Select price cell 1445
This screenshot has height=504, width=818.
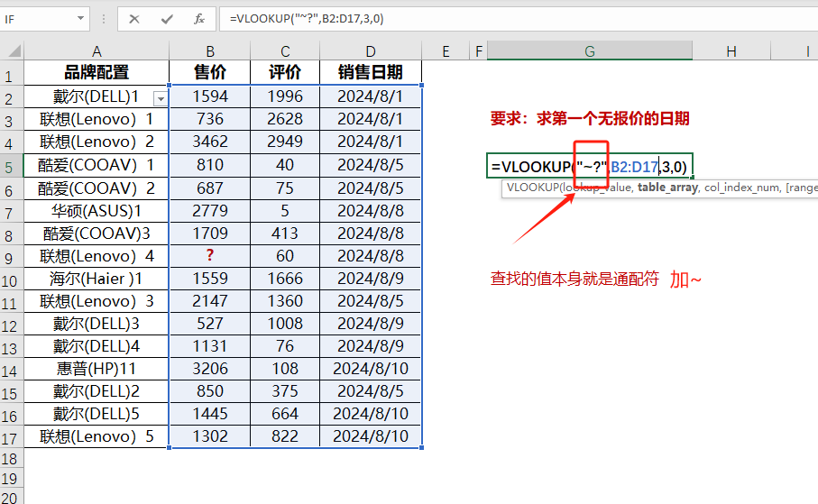pyautogui.click(x=210, y=414)
